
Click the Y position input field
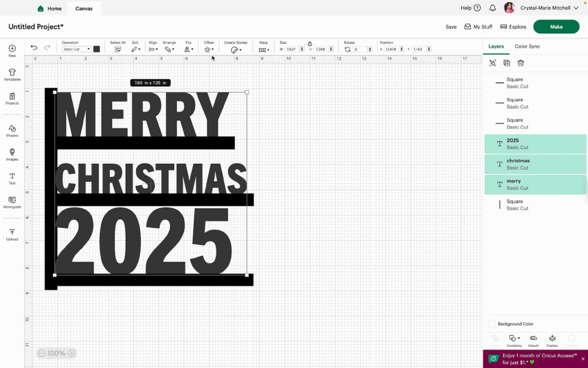[419, 49]
